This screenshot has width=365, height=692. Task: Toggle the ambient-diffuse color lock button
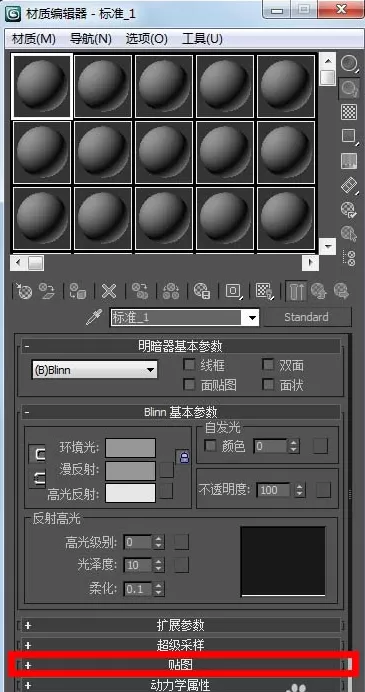[x=37, y=455]
